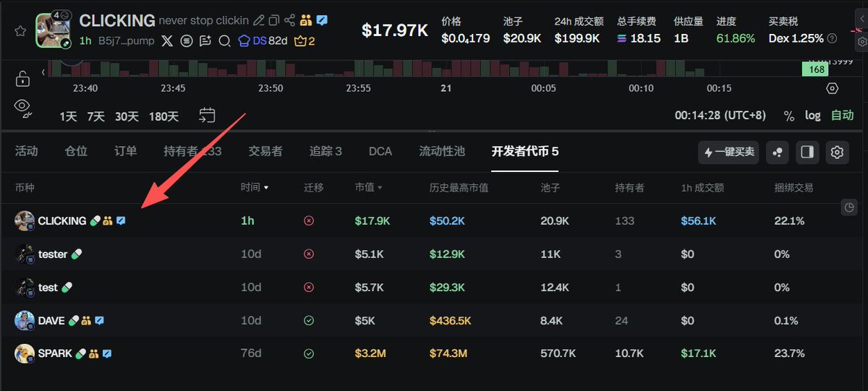This screenshot has width=868, height=391.
Task: Switch to the 仓位 tab
Action: coord(76,151)
